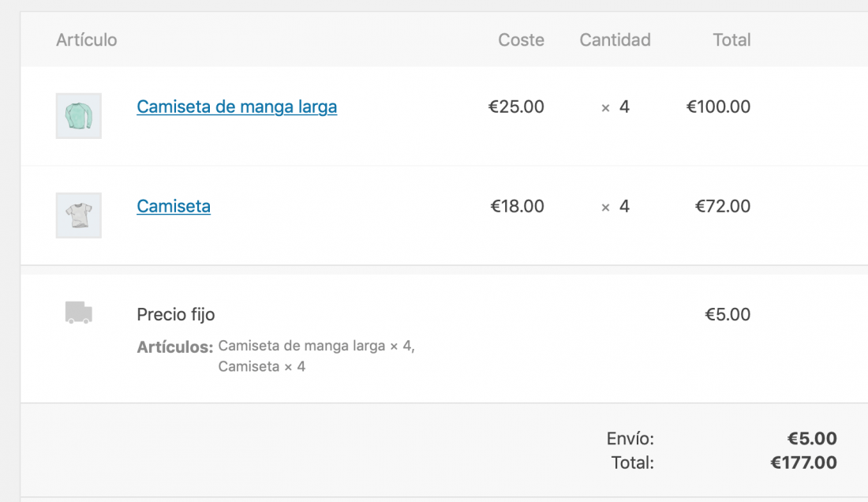Click the €25.00 cost value
This screenshot has height=502, width=868.
coord(516,107)
